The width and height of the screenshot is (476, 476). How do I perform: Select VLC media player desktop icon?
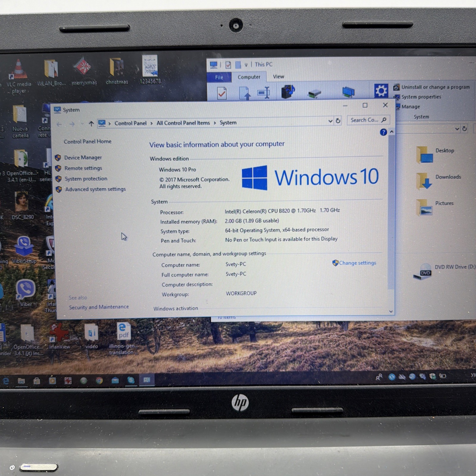tap(18, 76)
